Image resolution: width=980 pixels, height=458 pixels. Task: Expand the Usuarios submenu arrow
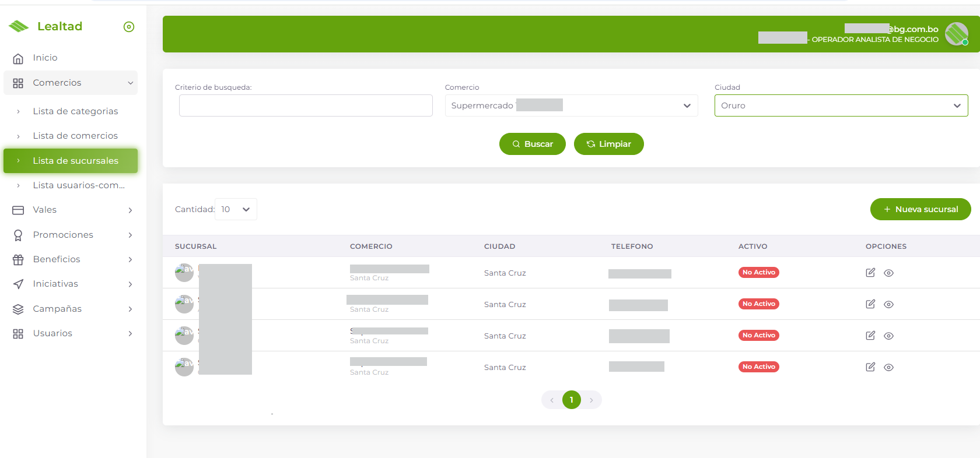131,334
